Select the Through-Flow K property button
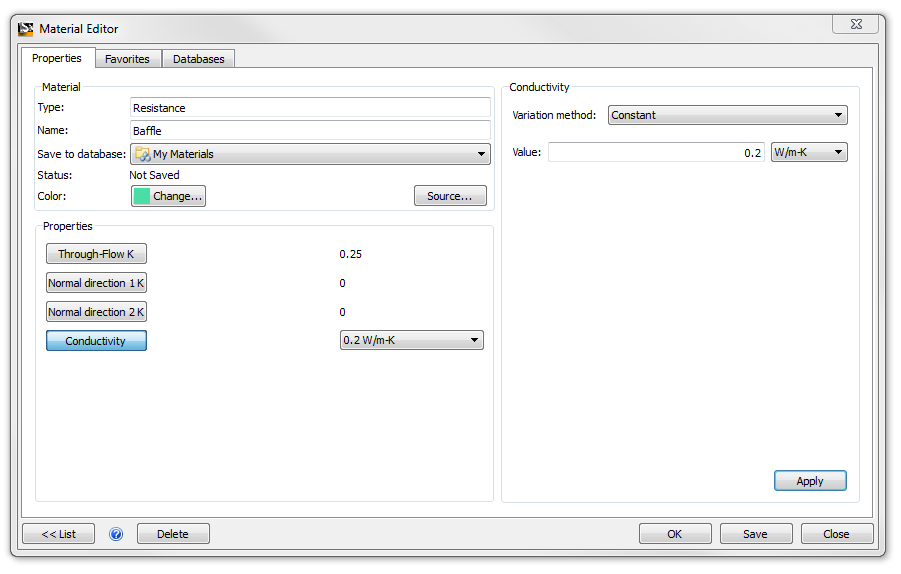901x574 pixels. (96, 254)
